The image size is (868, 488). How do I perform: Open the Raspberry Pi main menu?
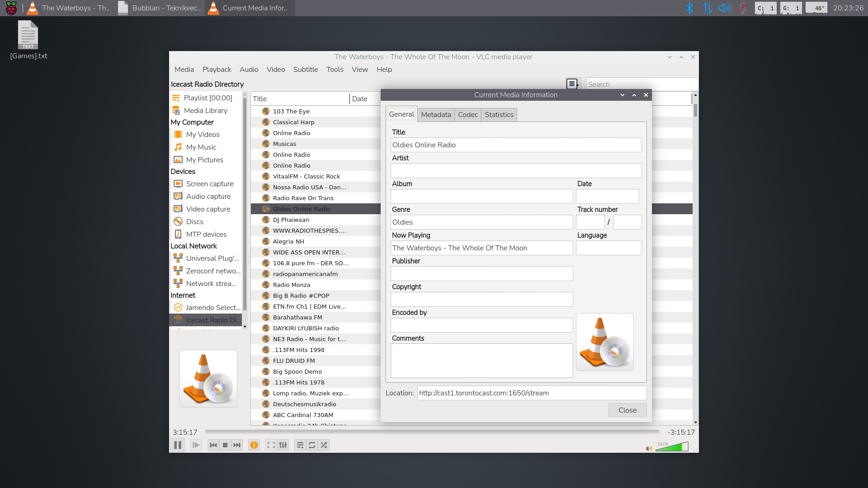[11, 8]
